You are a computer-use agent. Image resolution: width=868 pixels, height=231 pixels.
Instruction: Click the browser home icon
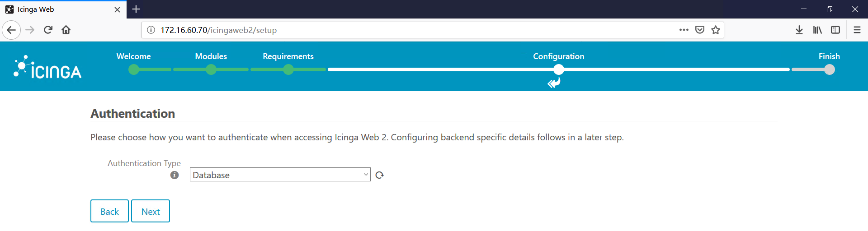(66, 30)
